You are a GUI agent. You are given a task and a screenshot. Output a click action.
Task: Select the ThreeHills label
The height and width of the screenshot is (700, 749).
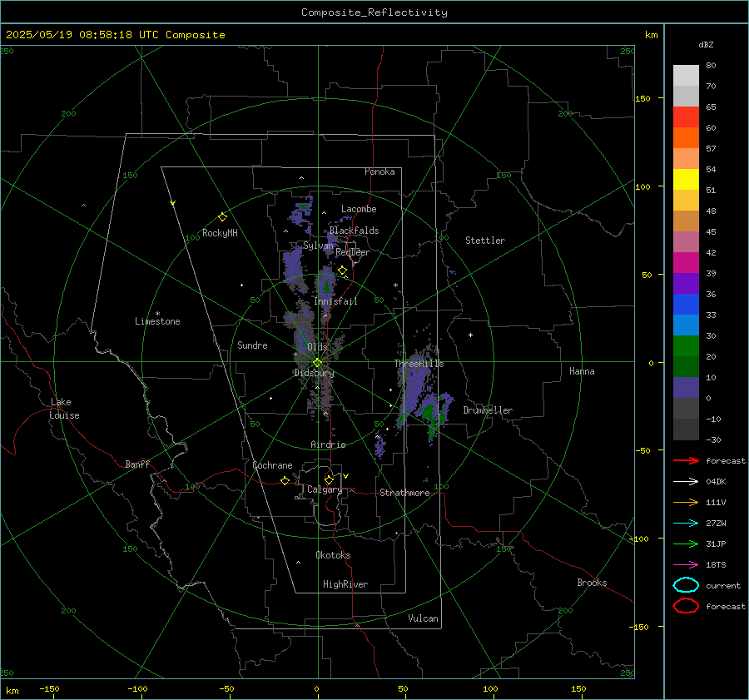coord(419,364)
